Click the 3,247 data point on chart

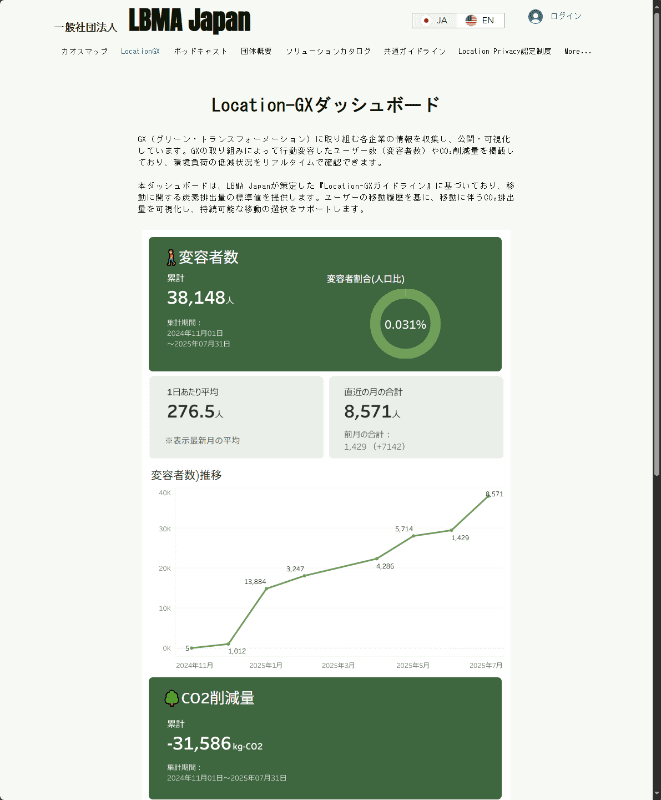(304, 576)
